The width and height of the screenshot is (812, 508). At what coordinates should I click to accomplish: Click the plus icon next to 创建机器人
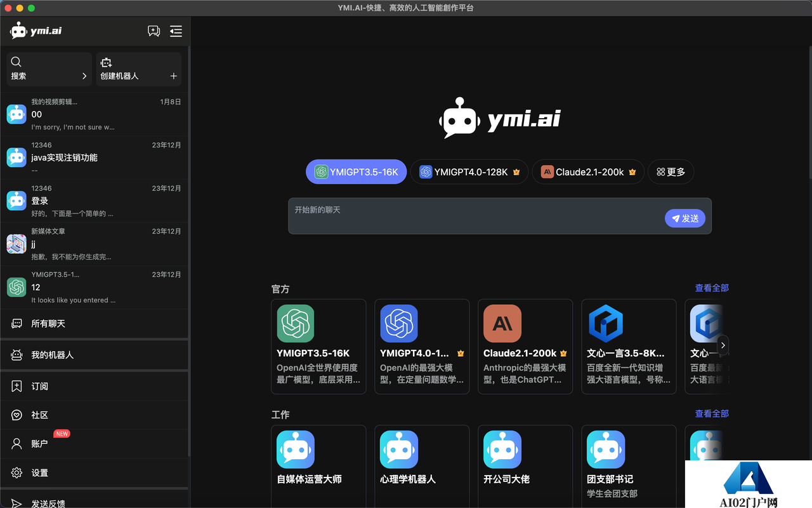click(173, 76)
